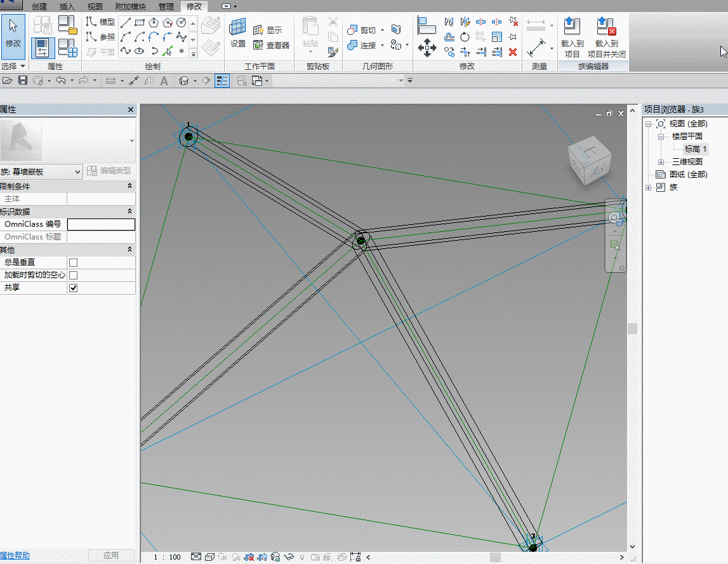The image size is (728, 564).
Task: Select the rotate tool in 修改 panel
Action: [x=465, y=37]
